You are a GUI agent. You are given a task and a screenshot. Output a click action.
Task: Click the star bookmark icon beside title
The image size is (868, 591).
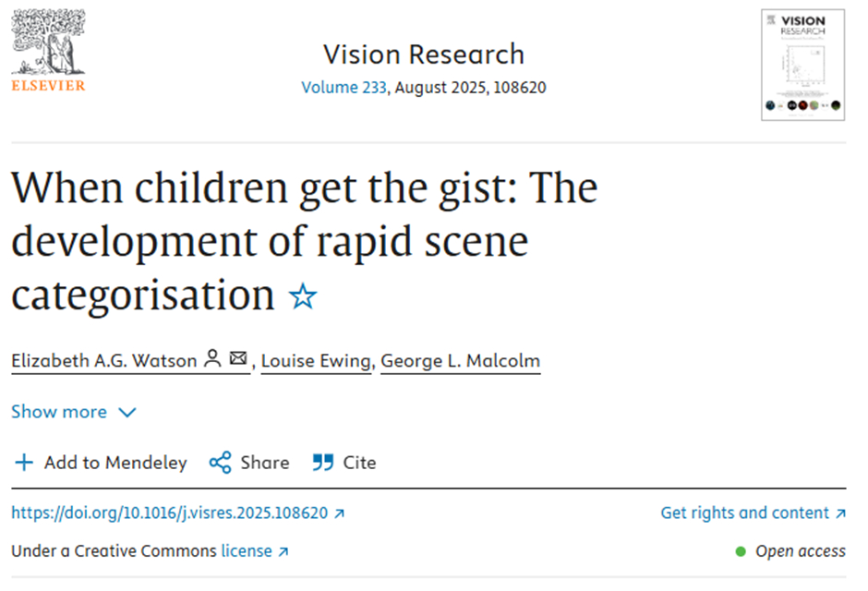pyautogui.click(x=303, y=296)
